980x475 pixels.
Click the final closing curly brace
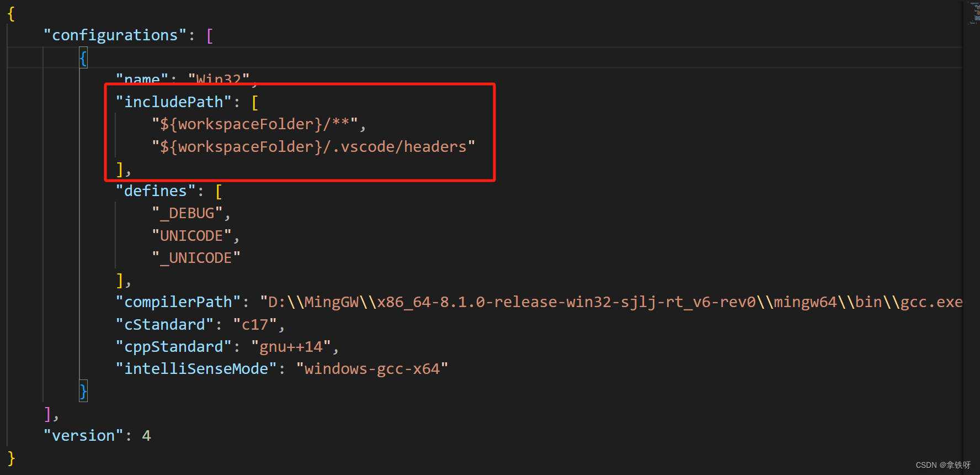coord(11,458)
